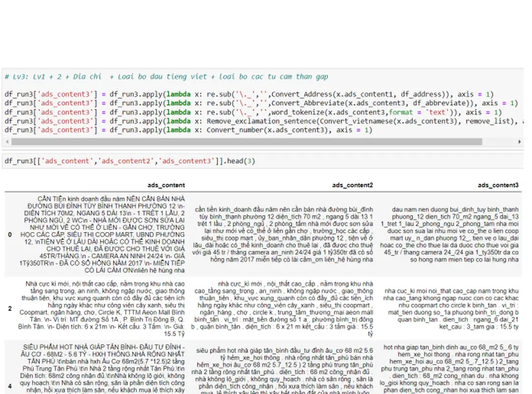
Task: Select row index 4 in the dataframe
Action: click(9, 386)
